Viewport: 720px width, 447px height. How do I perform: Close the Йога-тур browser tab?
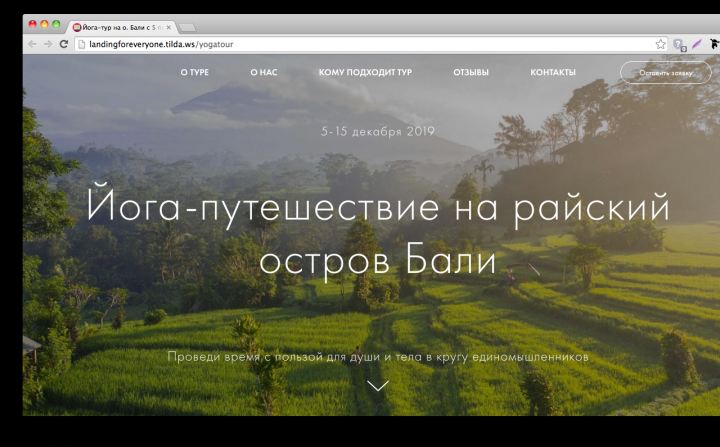click(x=169, y=28)
